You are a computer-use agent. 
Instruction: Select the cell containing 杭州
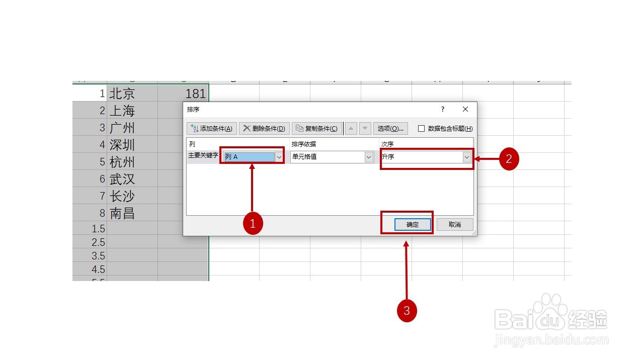(x=132, y=162)
